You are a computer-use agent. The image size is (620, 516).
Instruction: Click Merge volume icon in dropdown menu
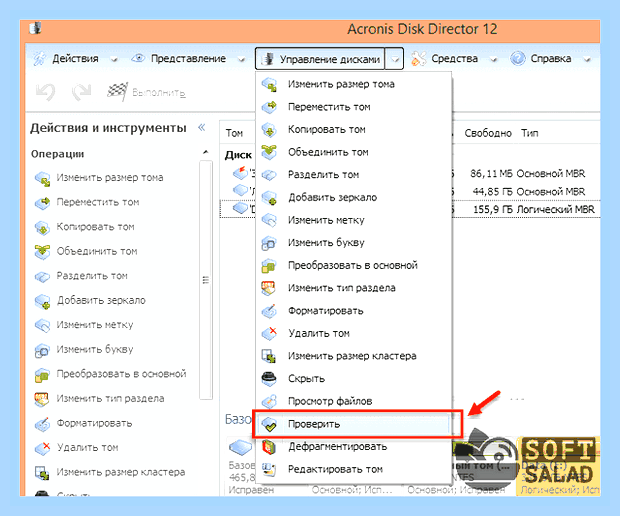tap(269, 152)
